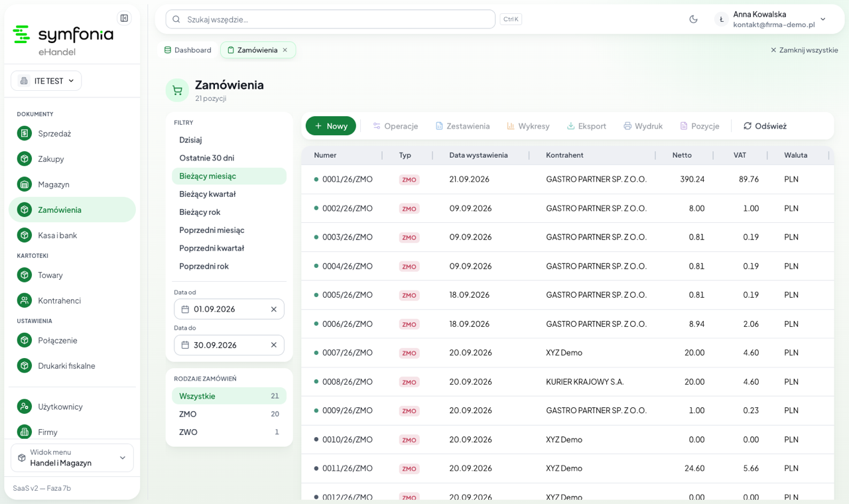
Task: Filter by Bieżący kwartał
Action: point(229,194)
